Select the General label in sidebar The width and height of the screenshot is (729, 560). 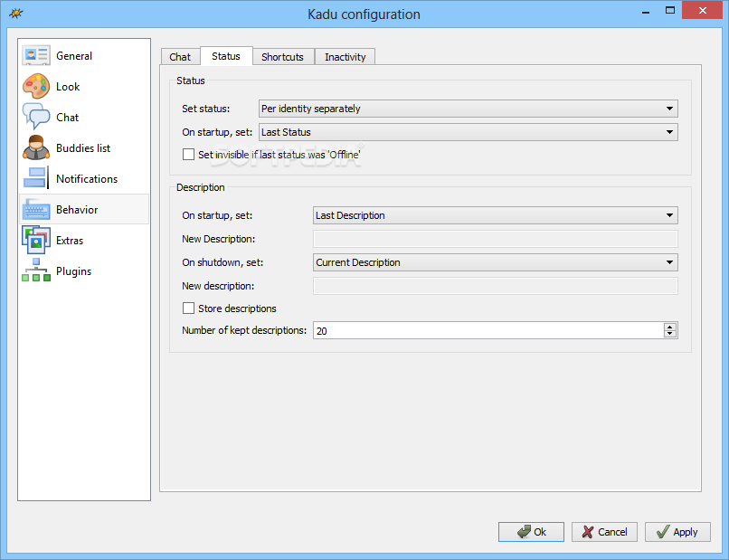click(74, 56)
